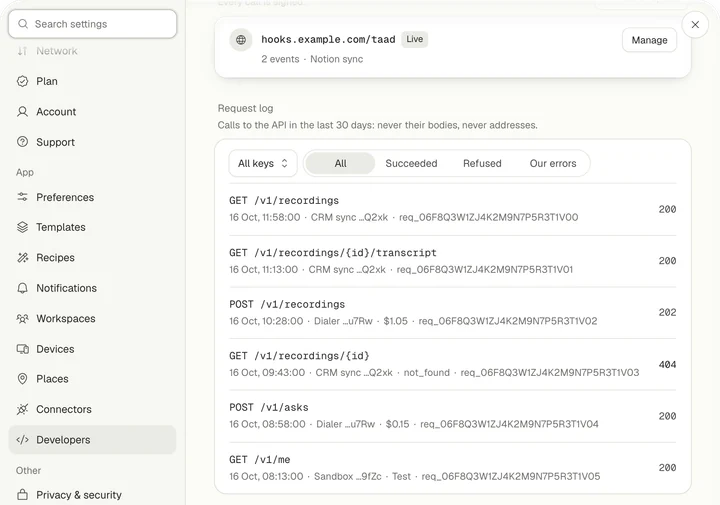
Task: Open the GET /v1/recordings/{id} request
Action: coord(452,365)
